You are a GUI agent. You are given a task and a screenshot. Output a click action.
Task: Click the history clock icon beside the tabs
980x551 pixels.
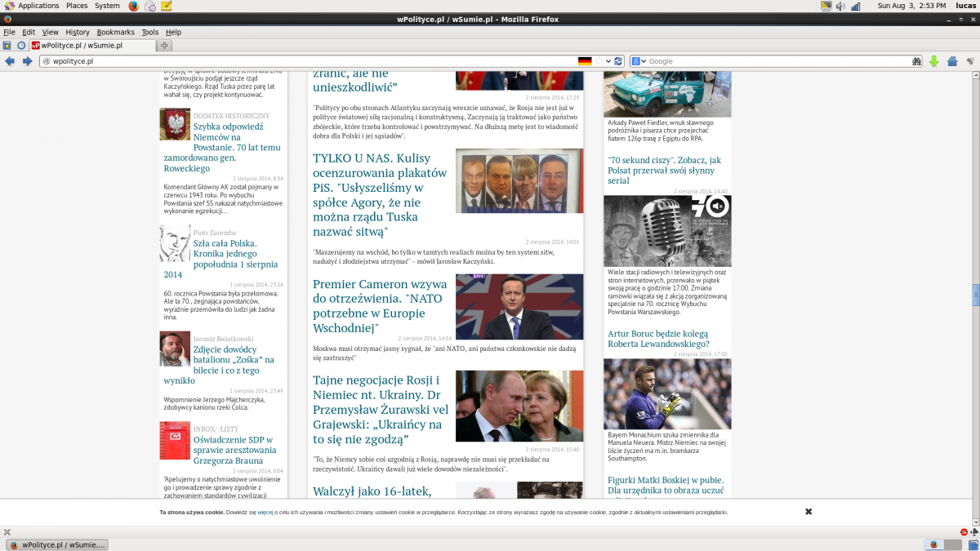[x=21, y=46]
